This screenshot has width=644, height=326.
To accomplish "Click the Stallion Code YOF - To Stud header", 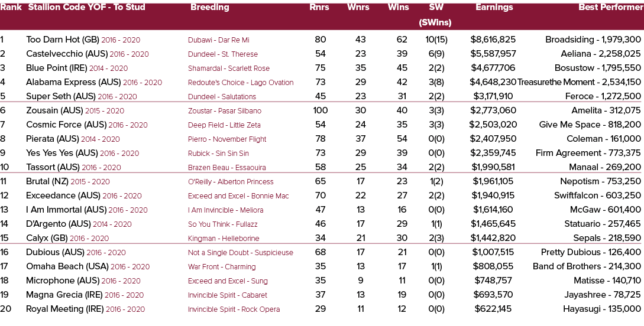I will 86,7.
